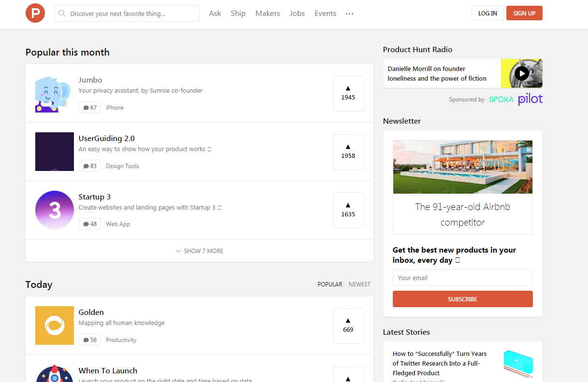Click the Your email field
Screen dimensions: 588x382
click(x=463, y=278)
